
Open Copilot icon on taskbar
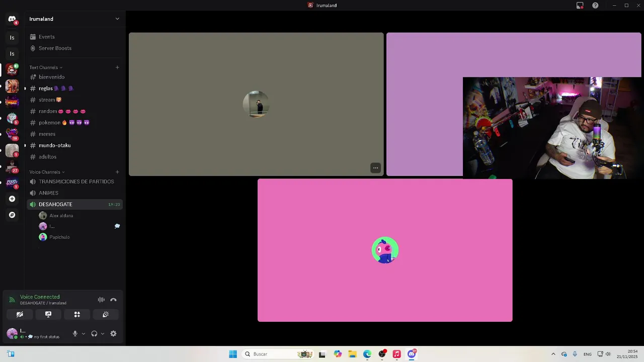(x=338, y=354)
